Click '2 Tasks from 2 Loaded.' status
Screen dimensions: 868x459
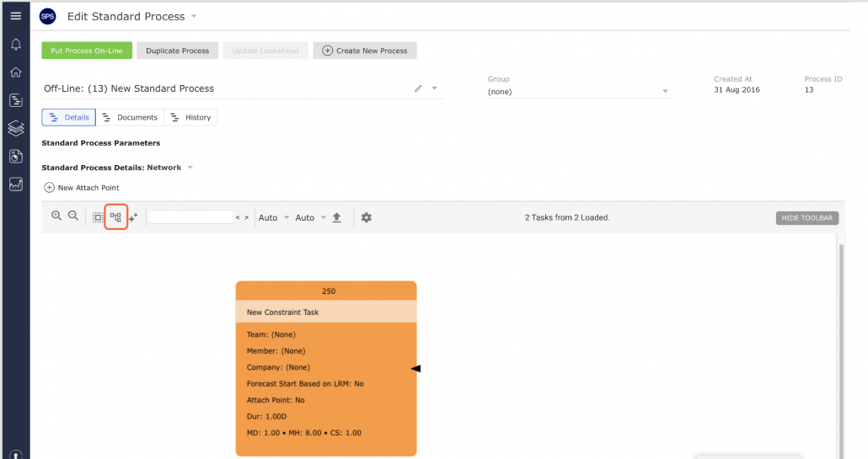(x=567, y=217)
